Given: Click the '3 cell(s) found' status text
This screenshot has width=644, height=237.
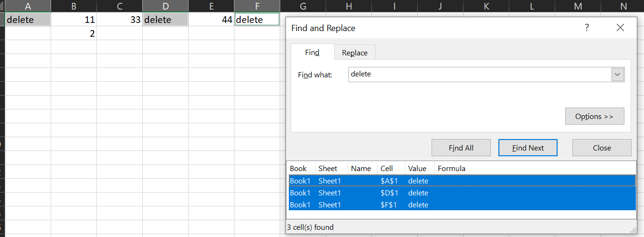Looking at the screenshot, I should [x=310, y=227].
